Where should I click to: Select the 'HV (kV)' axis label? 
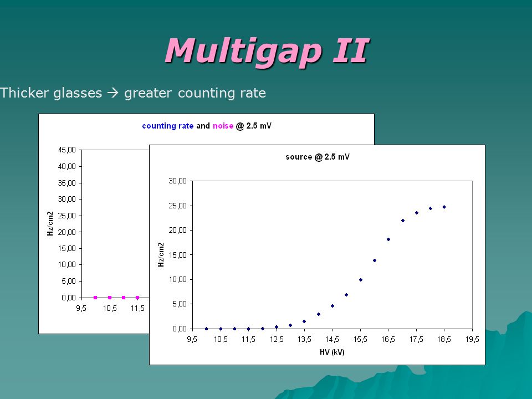[x=332, y=352]
